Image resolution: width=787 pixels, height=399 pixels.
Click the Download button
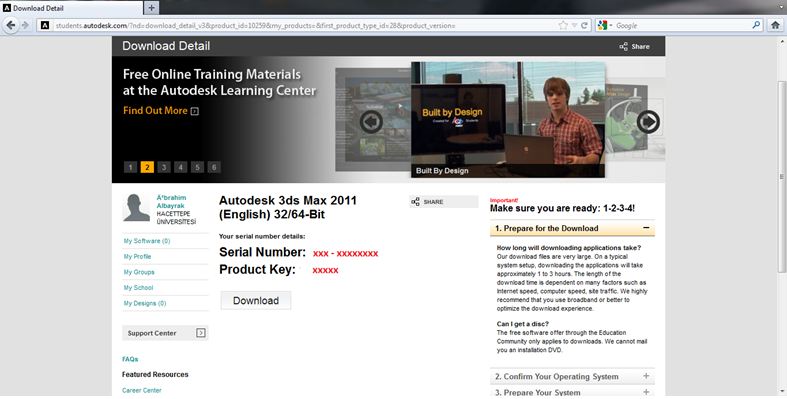click(x=256, y=301)
